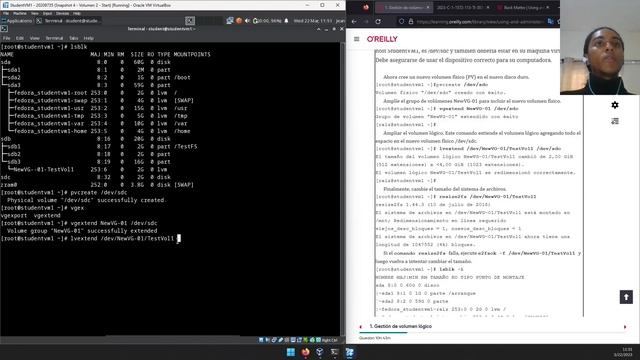Click the Firefox icon left of browser tabs
Viewport: 640px width, 360px height.
366,7
